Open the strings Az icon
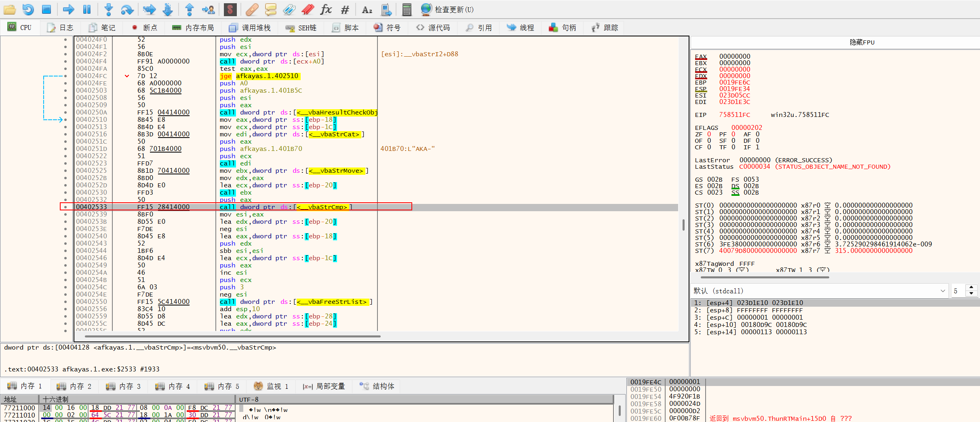 pyautogui.click(x=367, y=9)
